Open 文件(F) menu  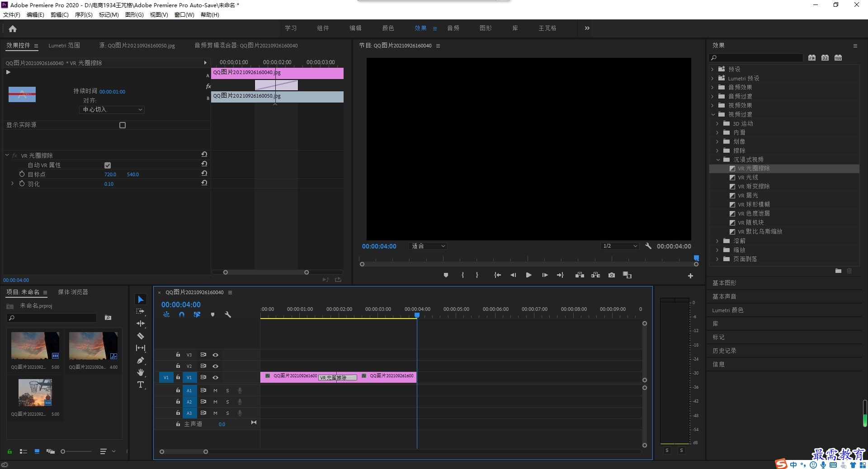pyautogui.click(x=12, y=15)
